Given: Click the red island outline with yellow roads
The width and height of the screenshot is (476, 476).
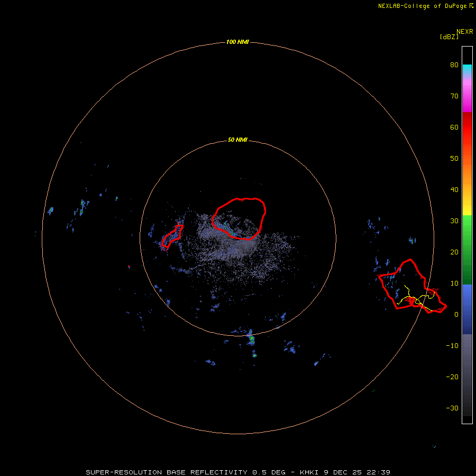Looking at the screenshot, I should (411, 286).
